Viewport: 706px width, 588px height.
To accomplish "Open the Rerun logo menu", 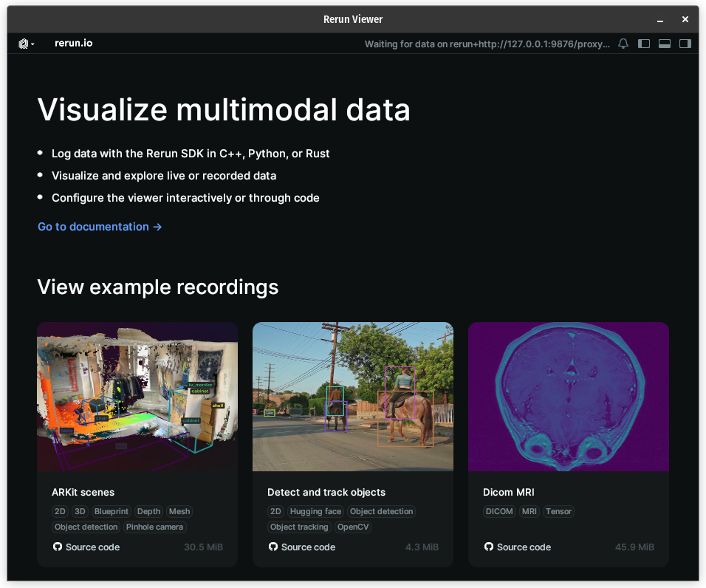I will click(x=26, y=44).
